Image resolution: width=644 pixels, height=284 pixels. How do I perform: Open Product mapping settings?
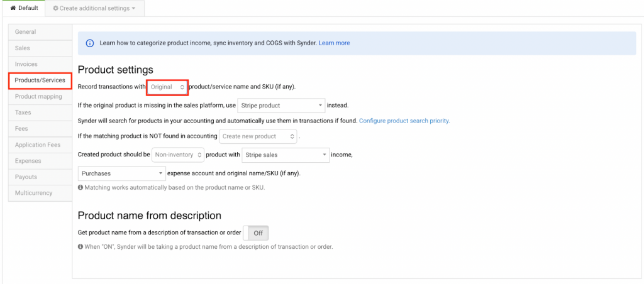40,97
